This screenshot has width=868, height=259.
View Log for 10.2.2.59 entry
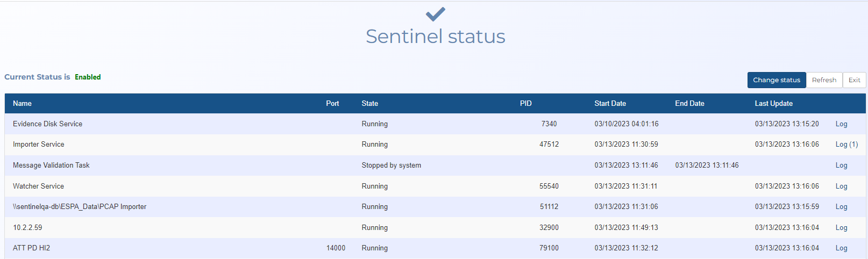pos(841,228)
